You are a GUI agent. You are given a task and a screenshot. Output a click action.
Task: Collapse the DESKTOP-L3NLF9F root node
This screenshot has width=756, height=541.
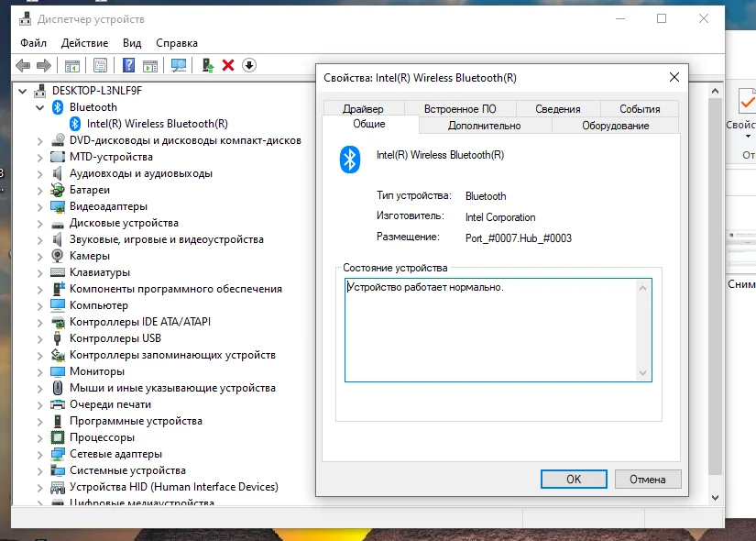pyautogui.click(x=22, y=91)
